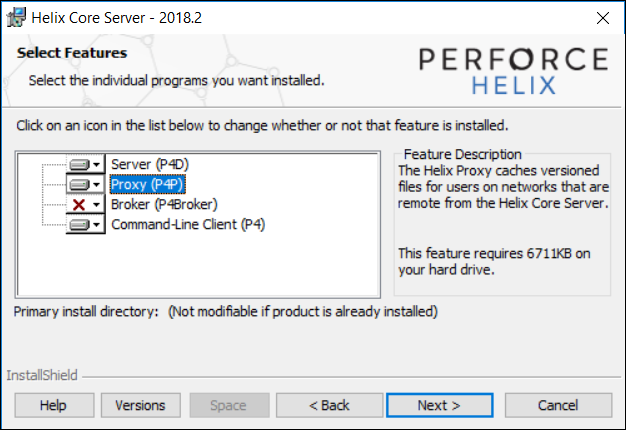This screenshot has height=430, width=626.
Task: Select the Proxy (P4P) feature label
Action: [x=148, y=184]
